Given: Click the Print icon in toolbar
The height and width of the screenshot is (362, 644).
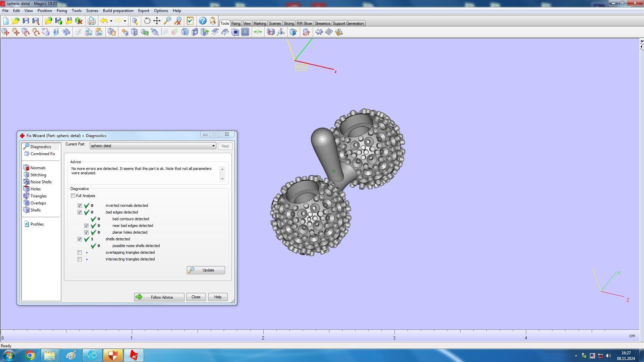Looking at the screenshot, I should (x=91, y=21).
